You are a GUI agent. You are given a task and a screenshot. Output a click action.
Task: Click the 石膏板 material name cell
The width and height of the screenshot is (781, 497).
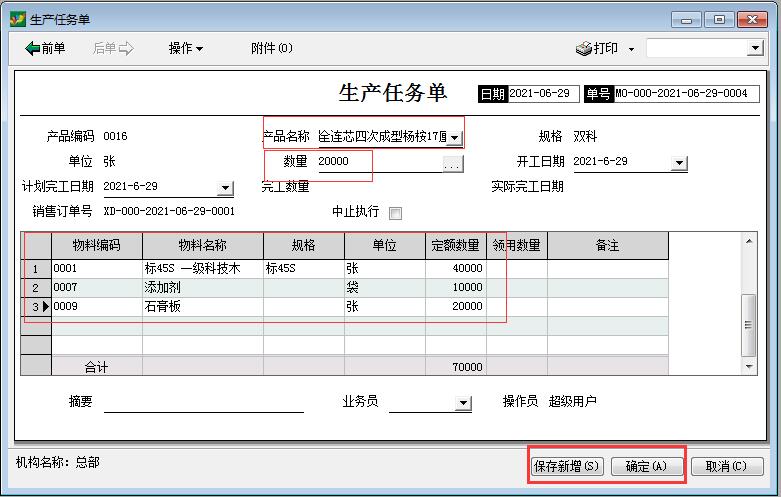(203, 307)
